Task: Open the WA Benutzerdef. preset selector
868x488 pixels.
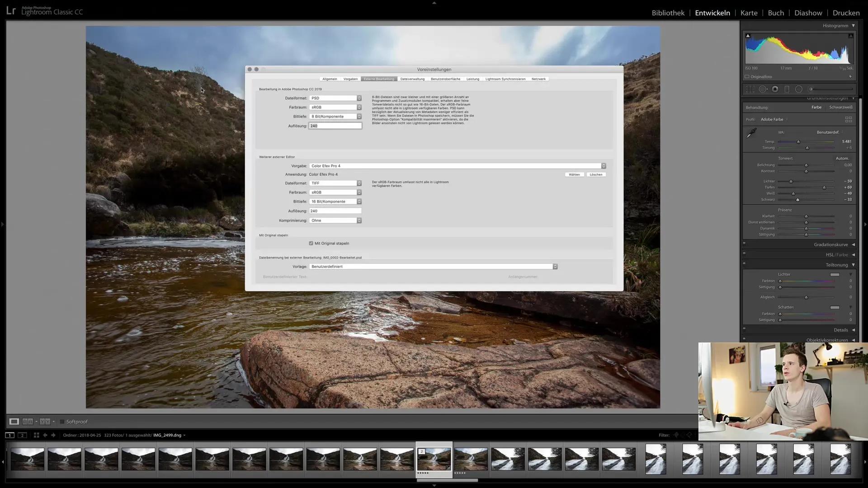Action: (x=830, y=132)
